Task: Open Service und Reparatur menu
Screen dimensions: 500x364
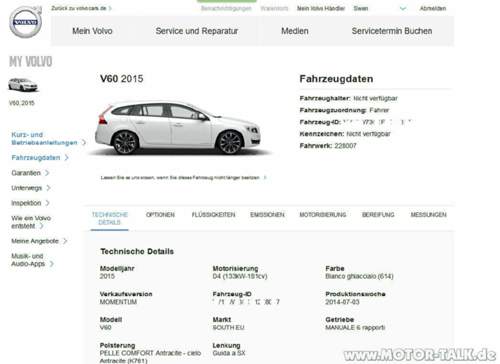Action: 197,31
